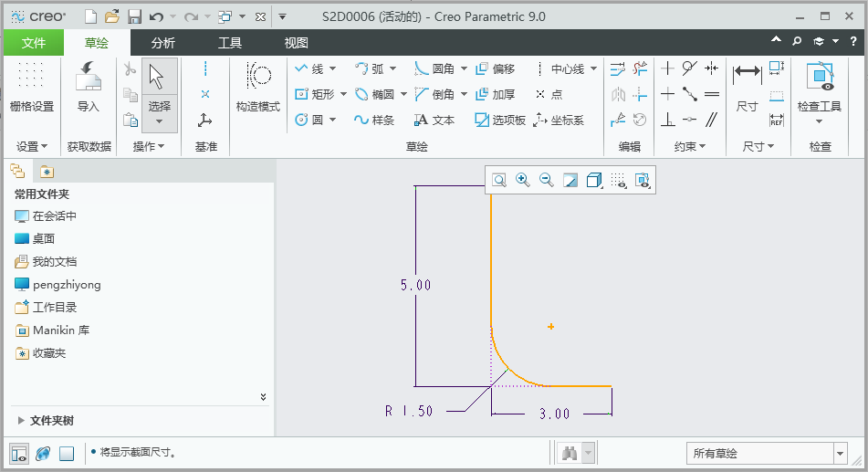
Task: Click the Repaint icon in graphics toolbar
Action: [x=570, y=180]
